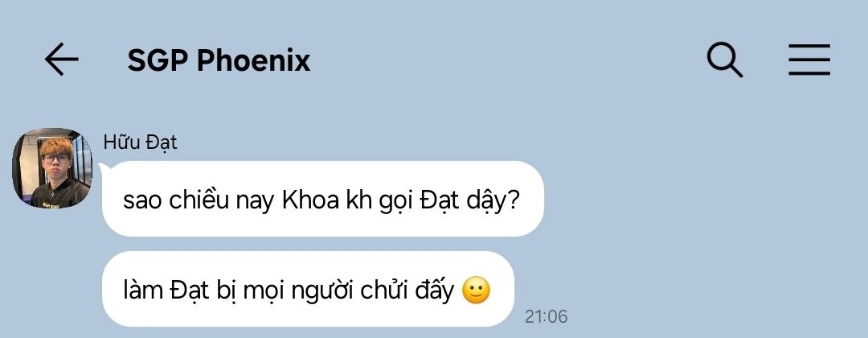View Hữu Đạt's profile picture
This screenshot has height=338, width=868.
[52, 168]
